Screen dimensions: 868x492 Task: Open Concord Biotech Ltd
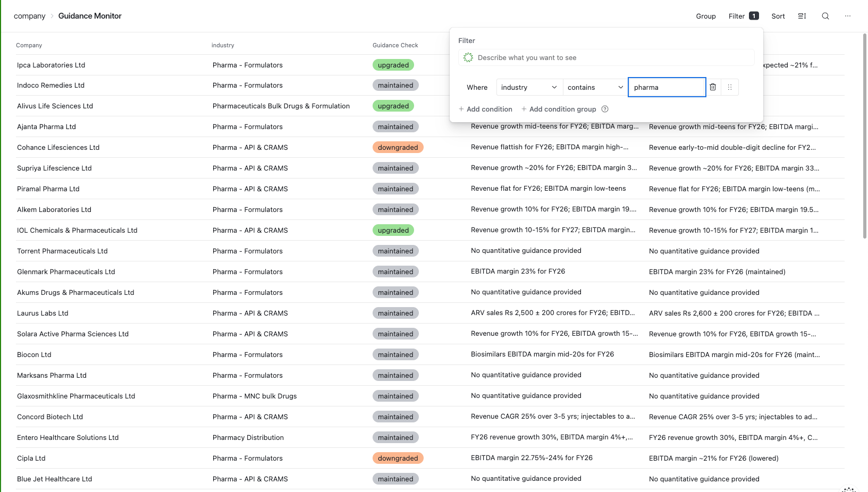tap(50, 417)
